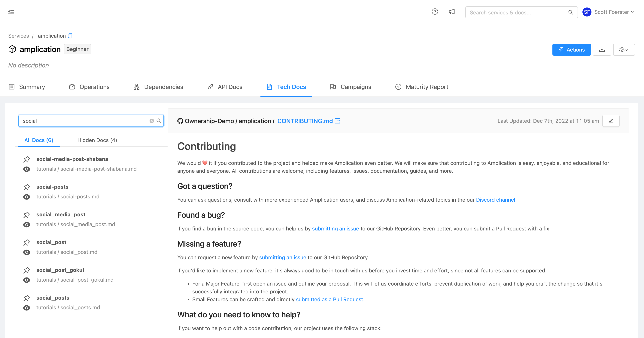Click the help question mark icon

click(x=435, y=12)
